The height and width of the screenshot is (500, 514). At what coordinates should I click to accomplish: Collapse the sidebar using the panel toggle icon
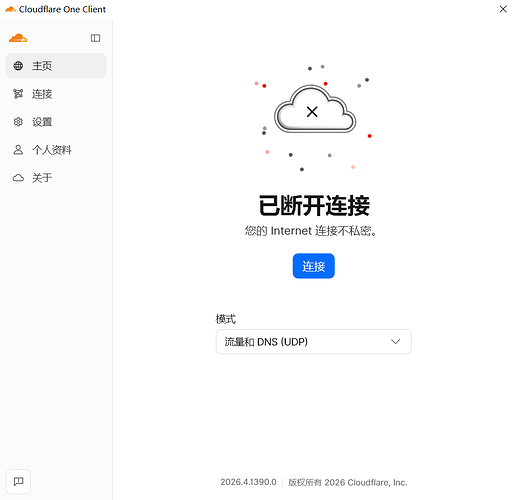[95, 38]
